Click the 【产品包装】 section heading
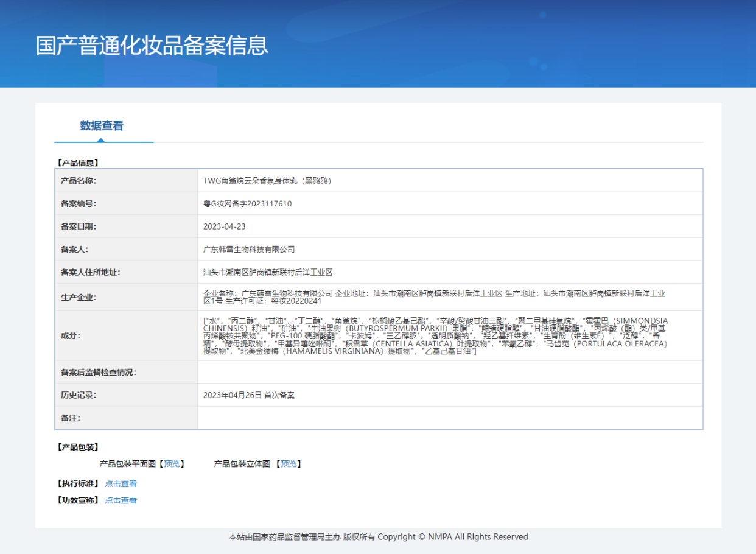This screenshot has width=756, height=554. click(x=77, y=447)
